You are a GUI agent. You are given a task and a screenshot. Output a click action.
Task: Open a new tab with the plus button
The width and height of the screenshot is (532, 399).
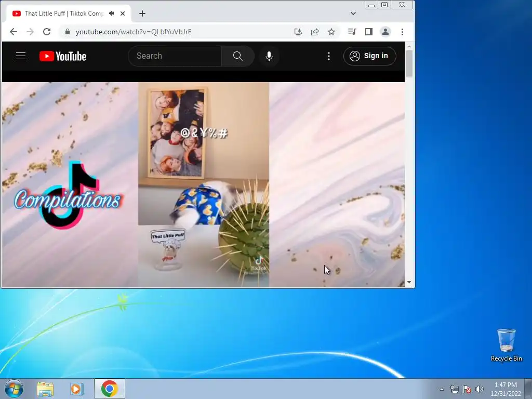(x=142, y=14)
